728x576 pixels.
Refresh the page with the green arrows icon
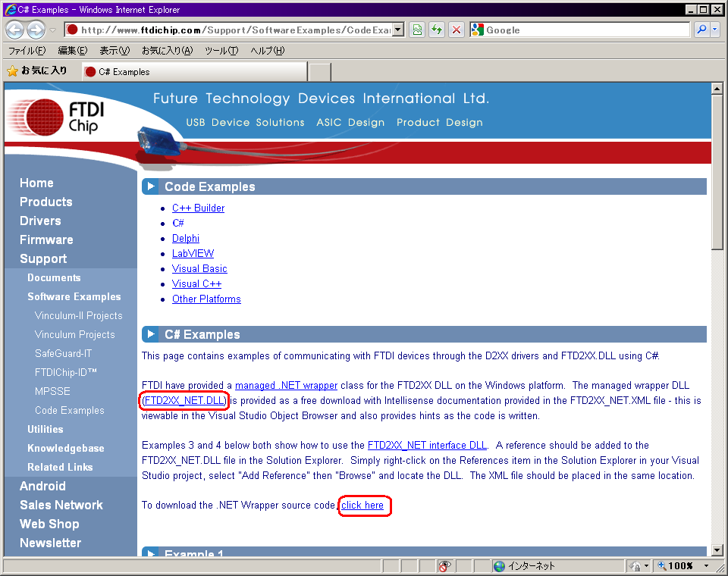pyautogui.click(x=437, y=30)
